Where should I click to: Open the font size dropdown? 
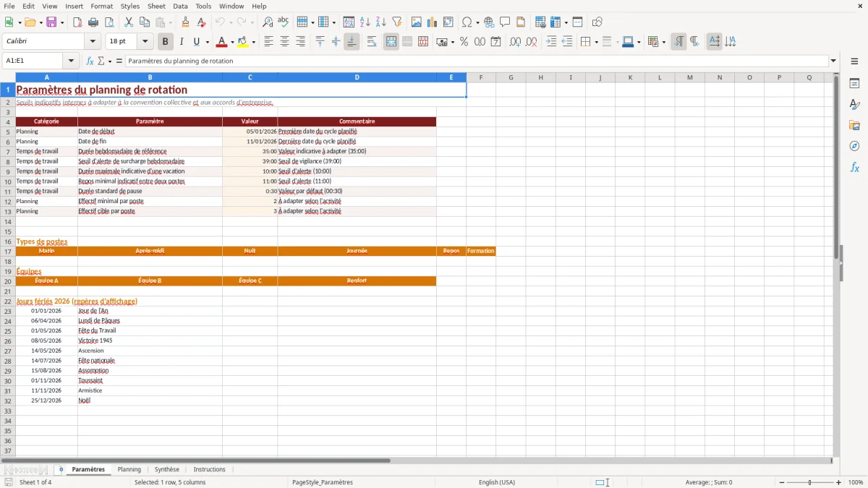click(x=145, y=42)
